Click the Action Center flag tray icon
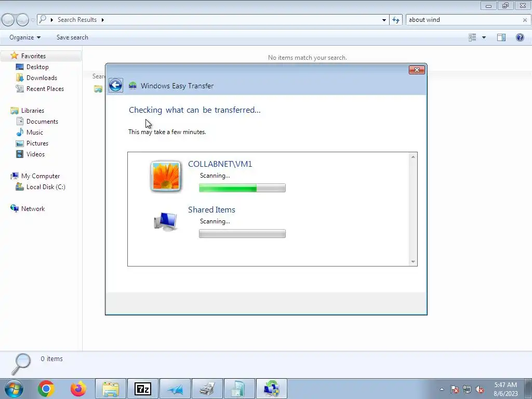 [455, 389]
